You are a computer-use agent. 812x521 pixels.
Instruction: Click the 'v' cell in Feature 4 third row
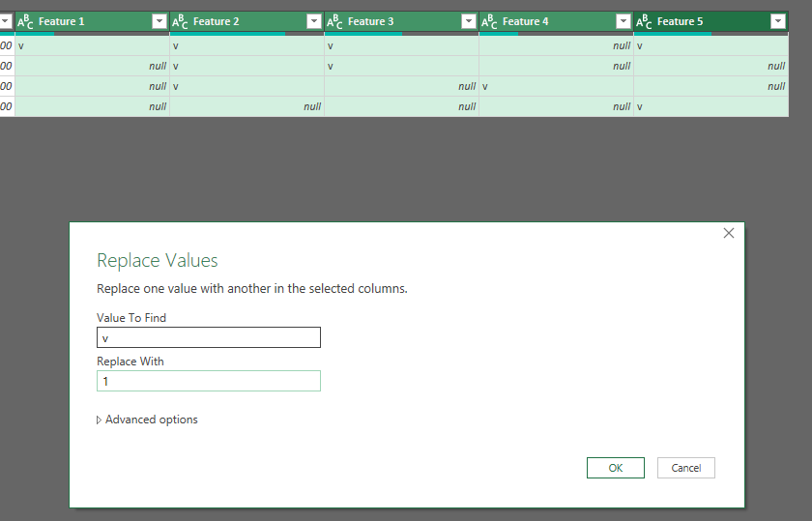tap(557, 86)
